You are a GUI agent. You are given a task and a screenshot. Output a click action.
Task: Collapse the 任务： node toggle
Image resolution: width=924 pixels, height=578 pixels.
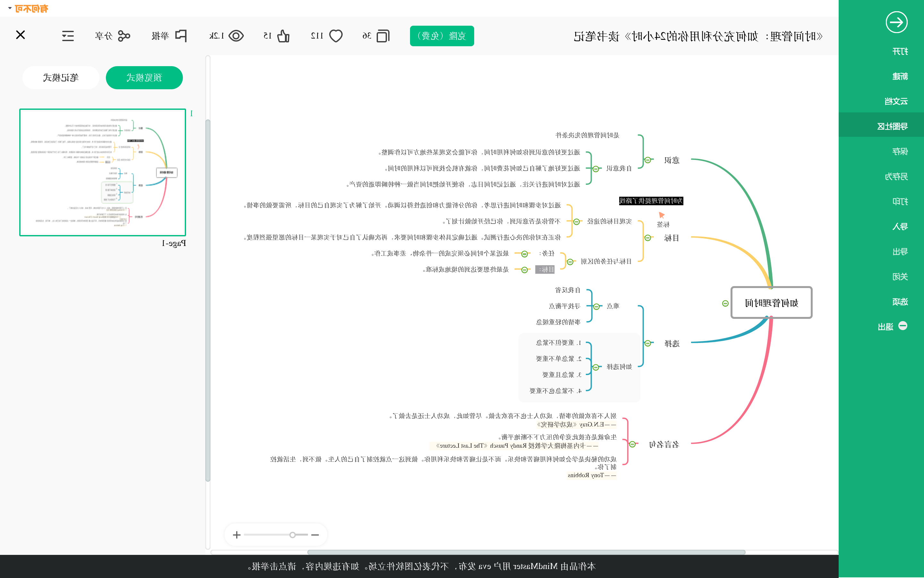(525, 254)
